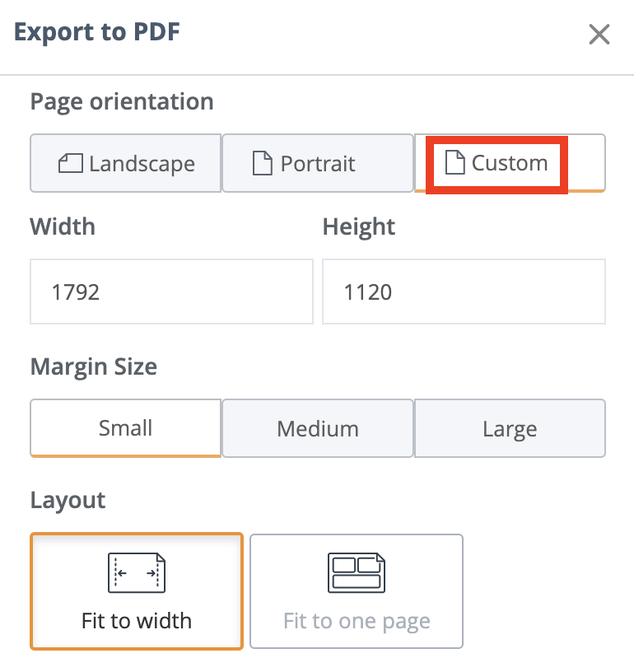Focus the Width field showing 1792
Viewport: 634px width, 672px height.
point(172,292)
